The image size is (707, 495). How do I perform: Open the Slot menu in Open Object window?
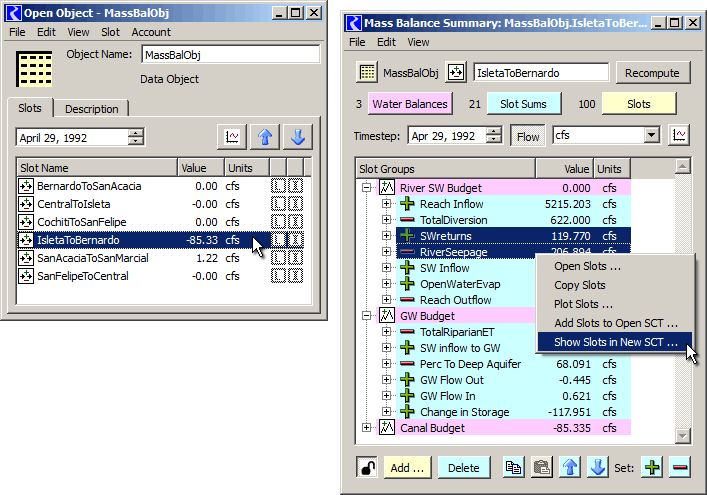[x=110, y=32]
